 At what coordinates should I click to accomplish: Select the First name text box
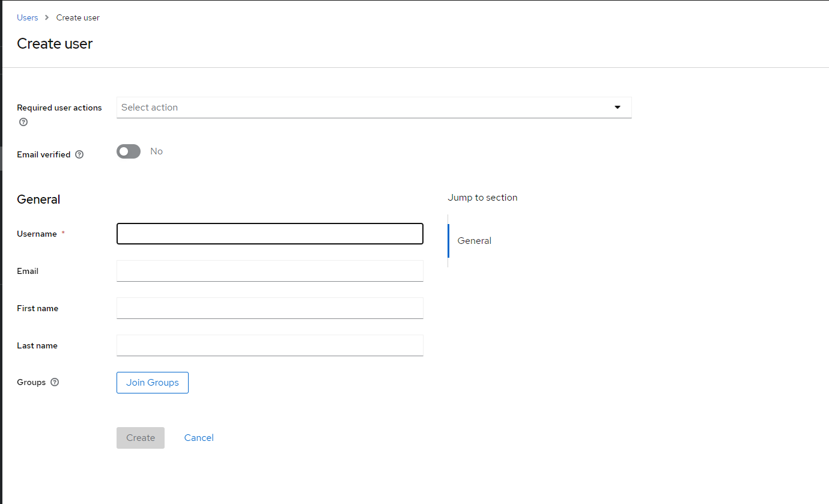270,308
